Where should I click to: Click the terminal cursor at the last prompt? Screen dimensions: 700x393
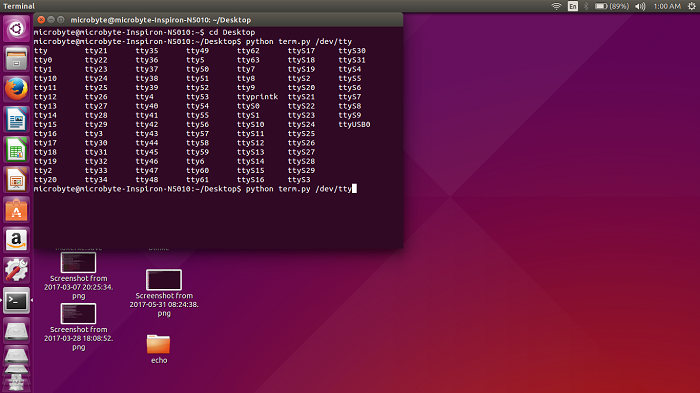354,189
